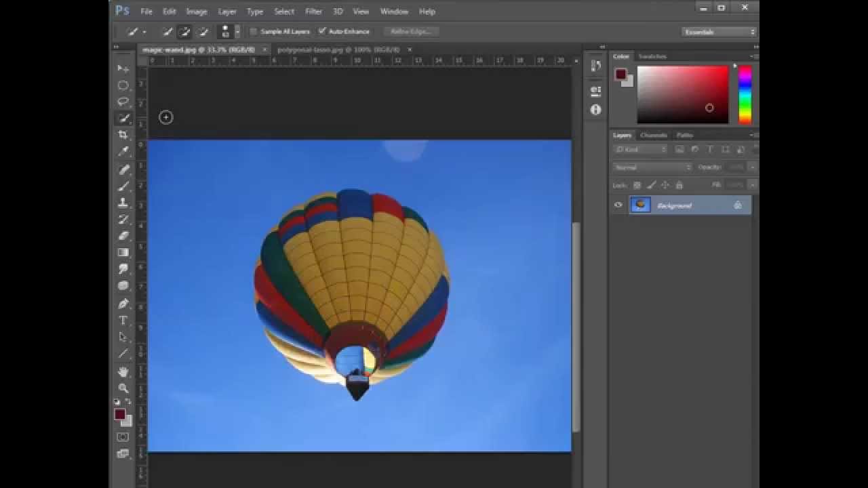Change screen mode icon in toolbox
The image size is (868, 488).
point(123,453)
